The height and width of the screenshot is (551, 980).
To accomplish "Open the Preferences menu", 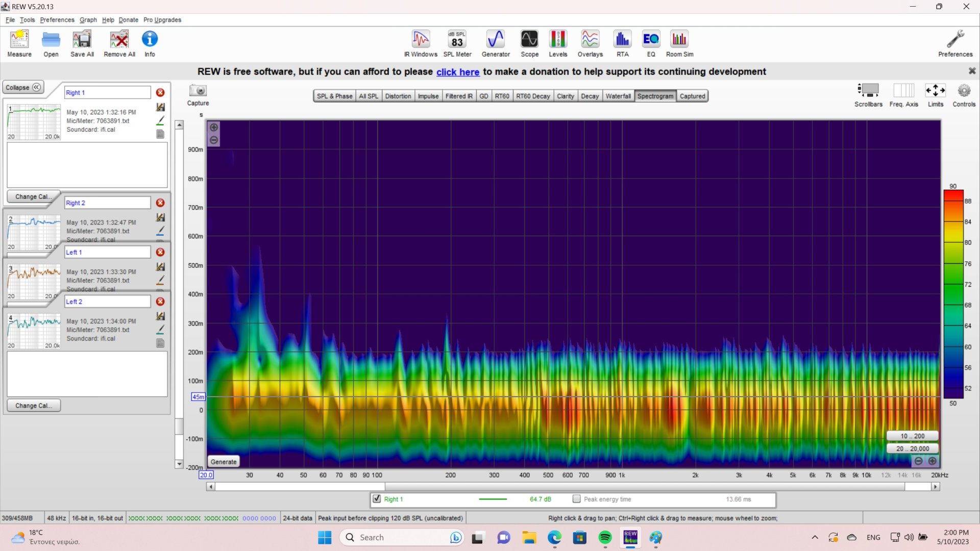I will pos(57,20).
